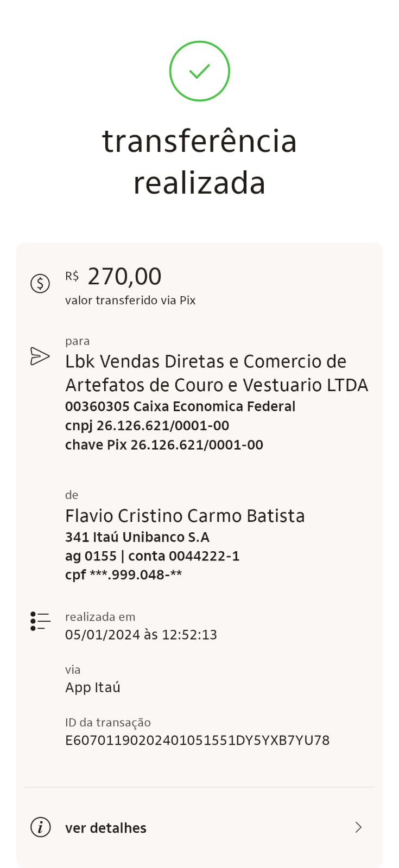Click the masked cpf line
The width and height of the screenshot is (399, 868).
[123, 575]
